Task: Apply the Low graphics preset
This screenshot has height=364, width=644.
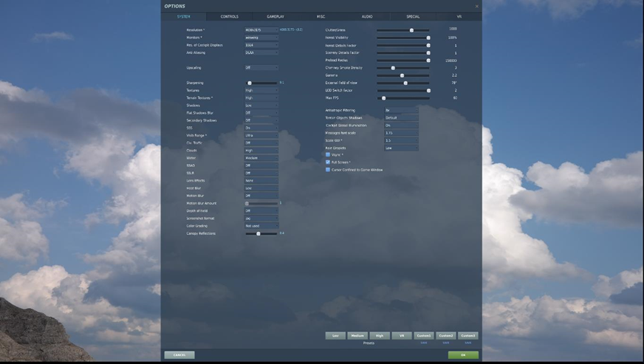Action: pyautogui.click(x=335, y=336)
